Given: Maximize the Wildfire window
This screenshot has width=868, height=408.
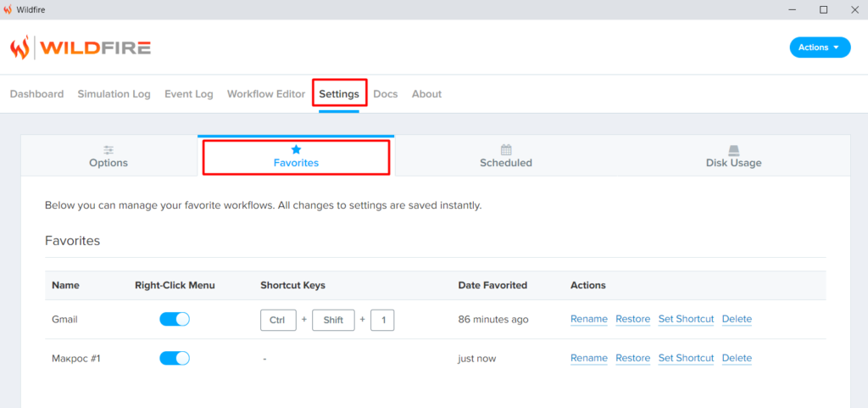Looking at the screenshot, I should 823,9.
